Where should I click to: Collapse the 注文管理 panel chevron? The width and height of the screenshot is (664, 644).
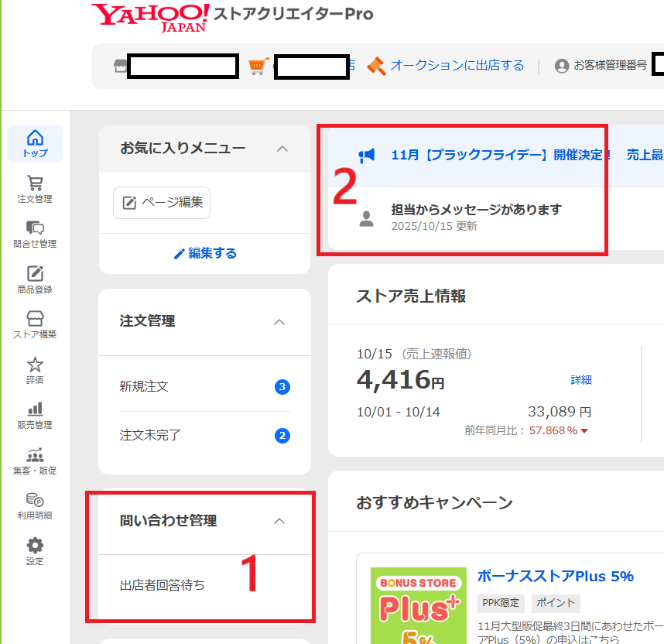coord(280,321)
